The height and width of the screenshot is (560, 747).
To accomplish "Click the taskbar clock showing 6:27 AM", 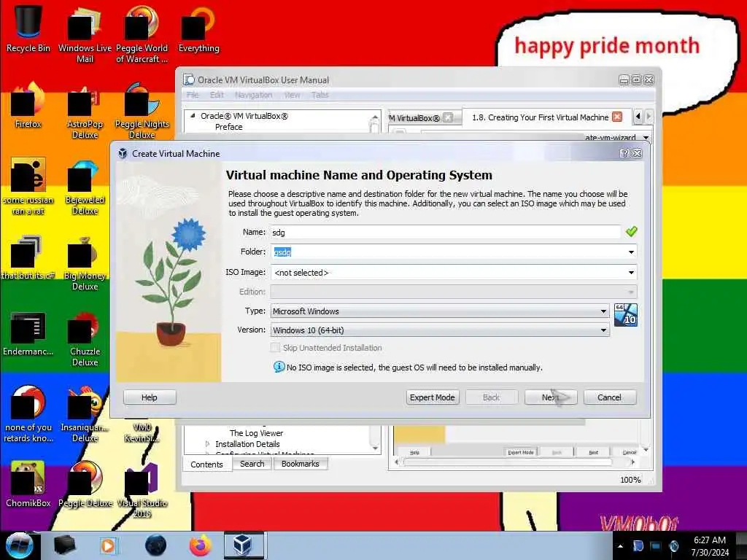I will tap(710, 545).
